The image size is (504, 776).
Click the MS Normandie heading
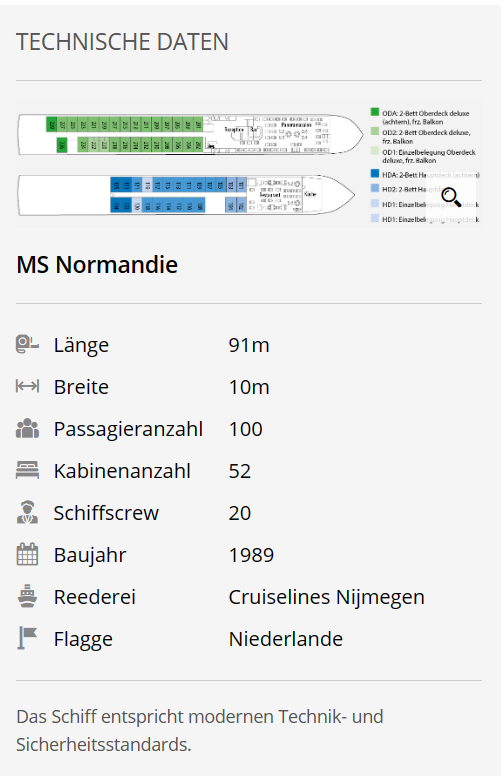97,265
